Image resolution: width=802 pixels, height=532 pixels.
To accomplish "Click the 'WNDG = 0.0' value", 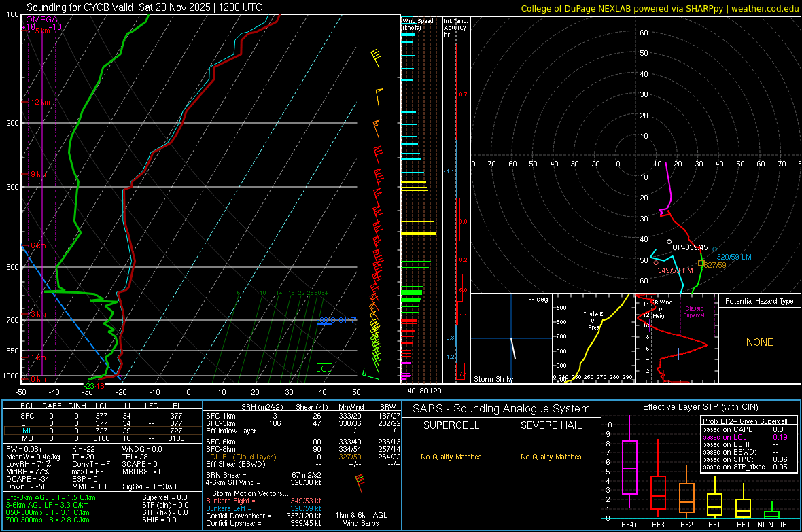I will pyautogui.click(x=142, y=449).
